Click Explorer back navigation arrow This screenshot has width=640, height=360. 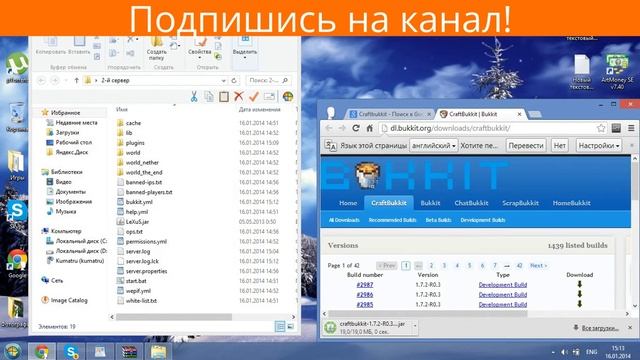click(x=41, y=80)
